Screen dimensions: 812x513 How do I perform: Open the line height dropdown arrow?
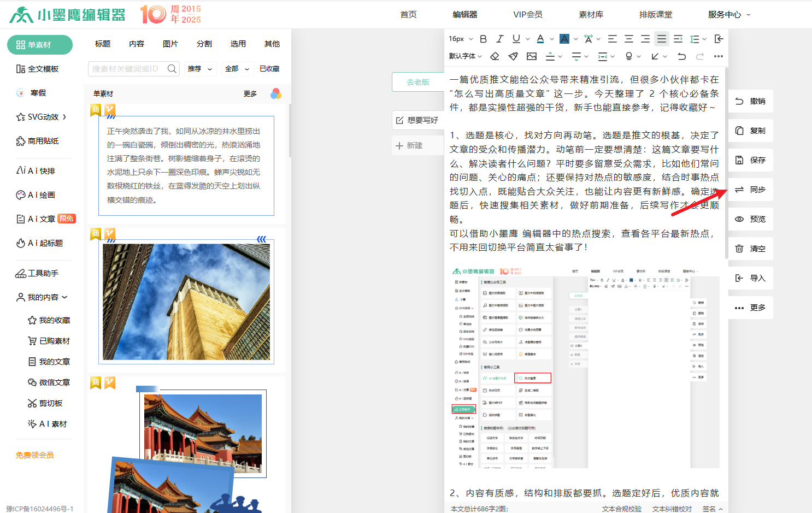coord(704,39)
